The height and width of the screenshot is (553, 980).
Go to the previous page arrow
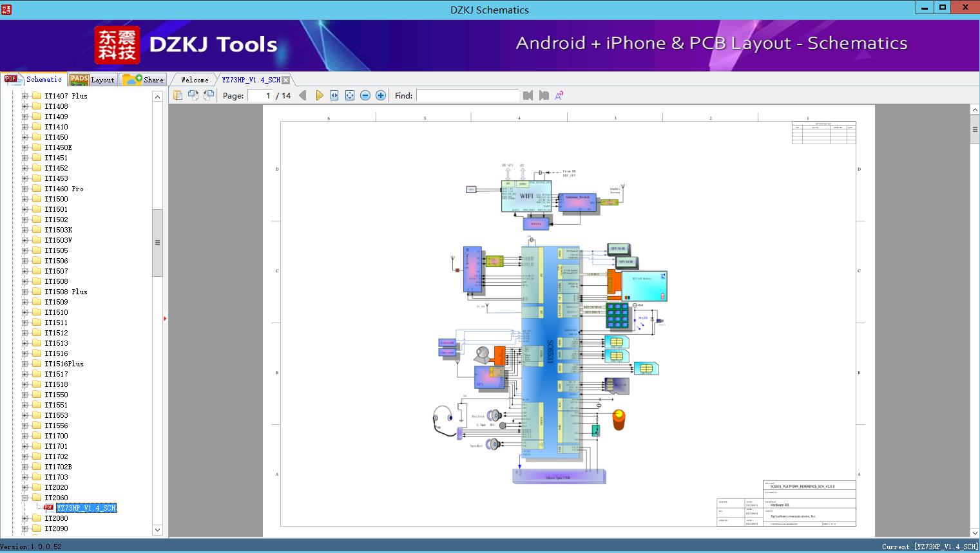(x=303, y=95)
